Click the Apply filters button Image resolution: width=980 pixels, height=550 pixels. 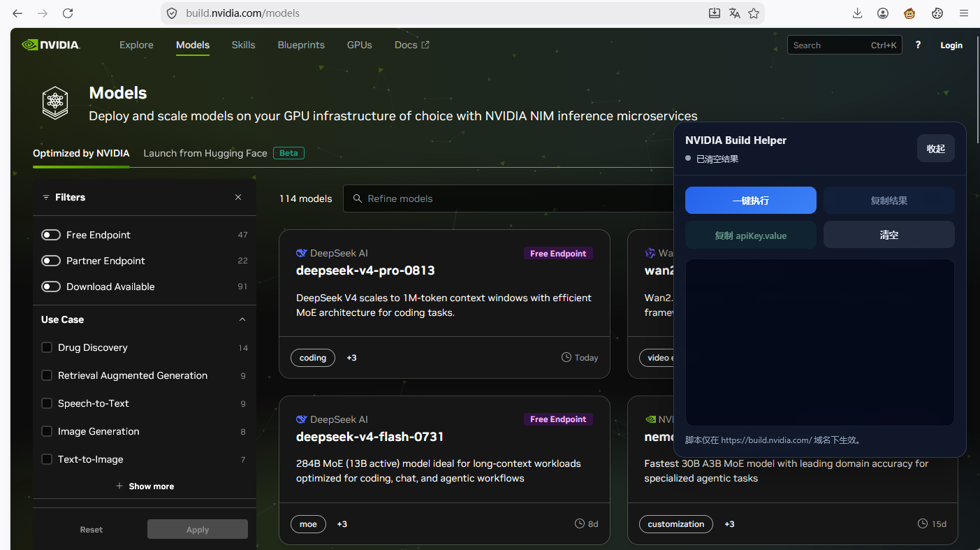(198, 529)
